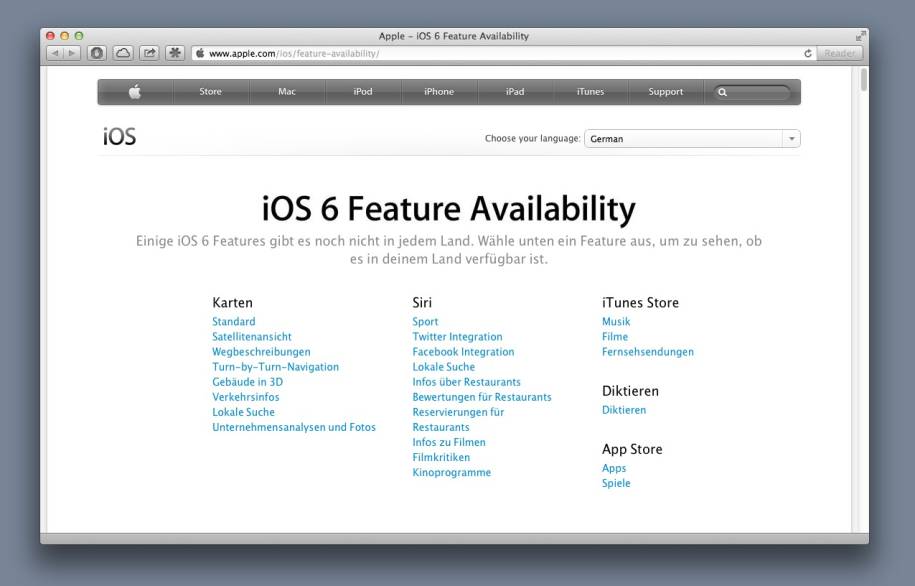The width and height of the screenshot is (915, 586).
Task: Click the blue Diktieren link
Action: [624, 410]
